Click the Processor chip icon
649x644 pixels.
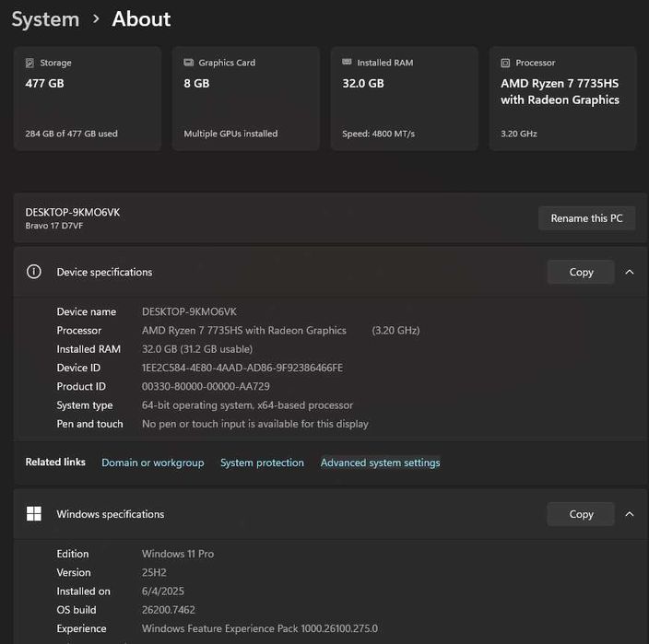click(x=505, y=63)
